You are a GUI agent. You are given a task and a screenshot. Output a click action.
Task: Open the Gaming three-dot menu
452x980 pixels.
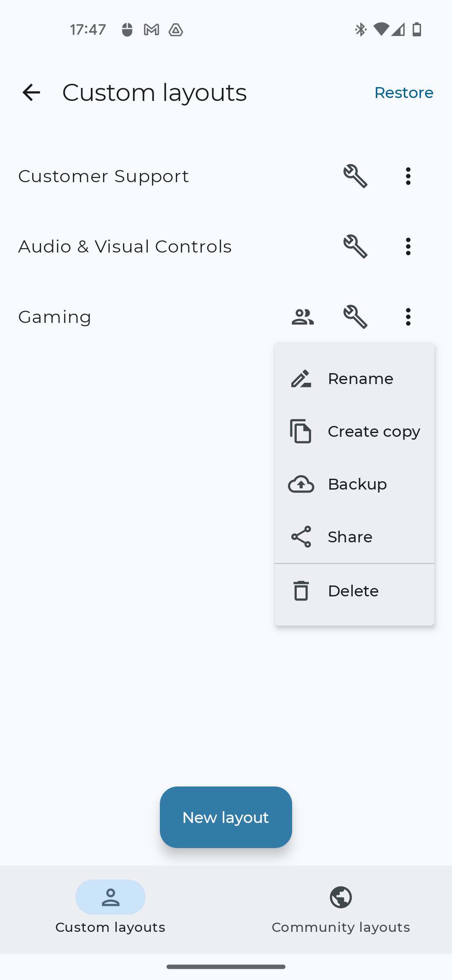coord(408,317)
